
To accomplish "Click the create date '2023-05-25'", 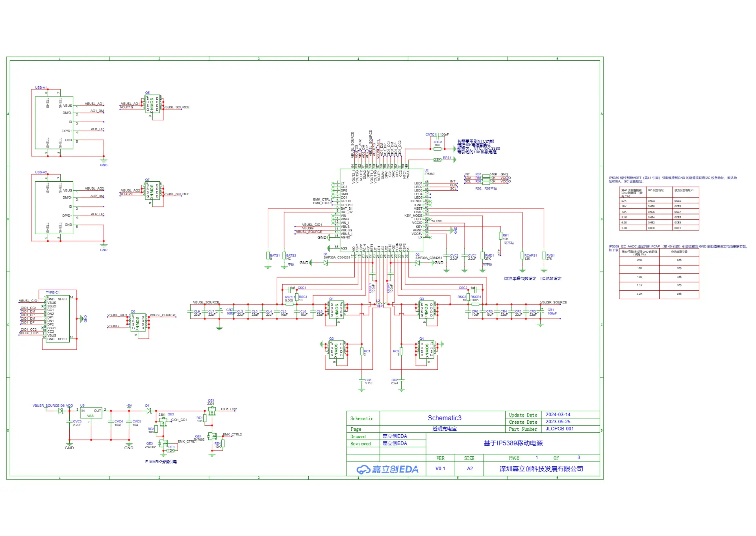I will (558, 422).
